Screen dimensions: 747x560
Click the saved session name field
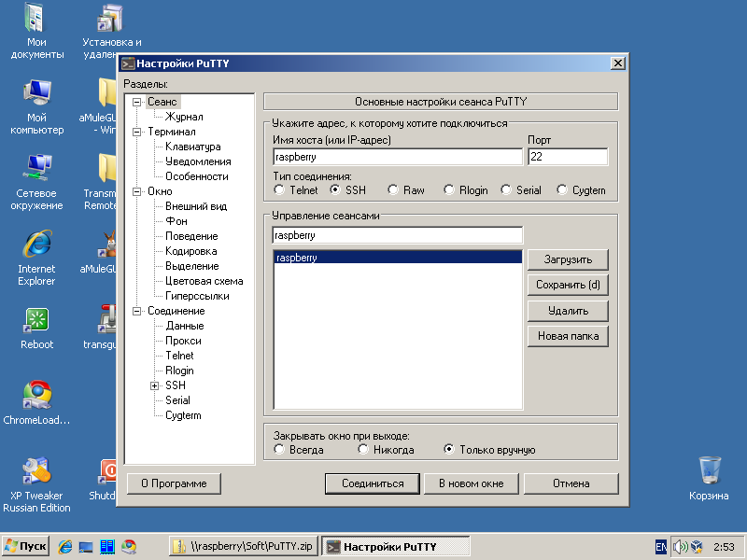[398, 235]
